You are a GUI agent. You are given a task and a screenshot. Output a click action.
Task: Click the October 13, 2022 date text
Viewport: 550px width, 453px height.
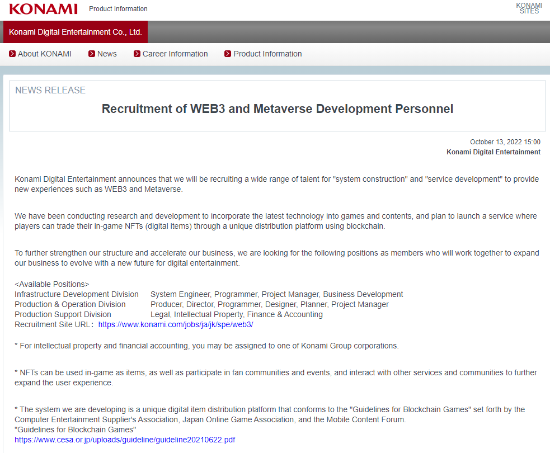click(x=505, y=142)
